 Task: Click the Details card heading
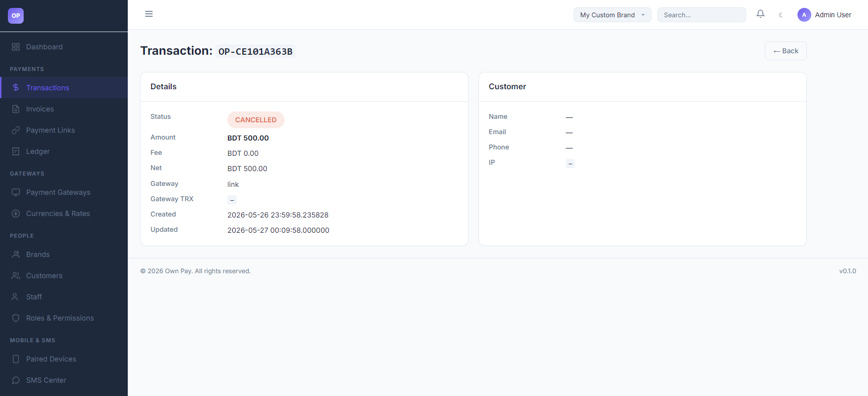coord(163,87)
